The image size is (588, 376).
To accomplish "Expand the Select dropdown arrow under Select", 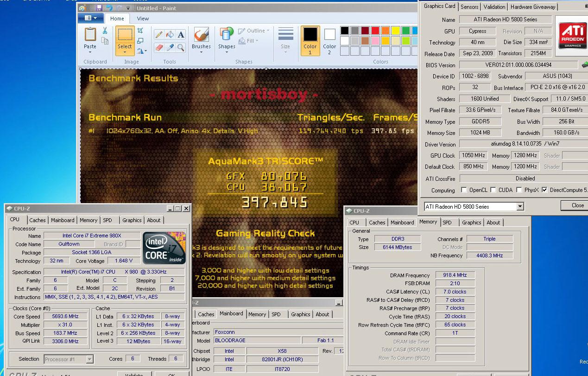I will 124,52.
